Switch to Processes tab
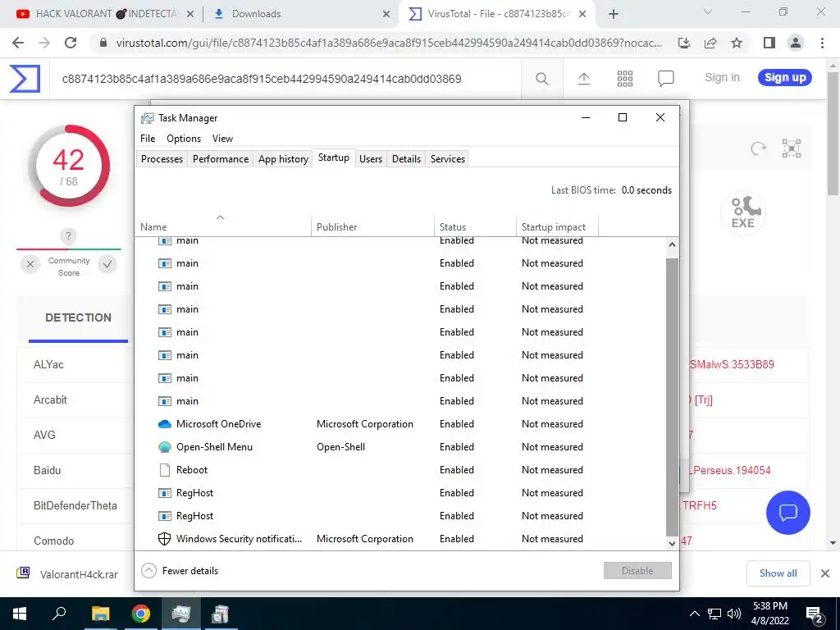 click(x=162, y=158)
